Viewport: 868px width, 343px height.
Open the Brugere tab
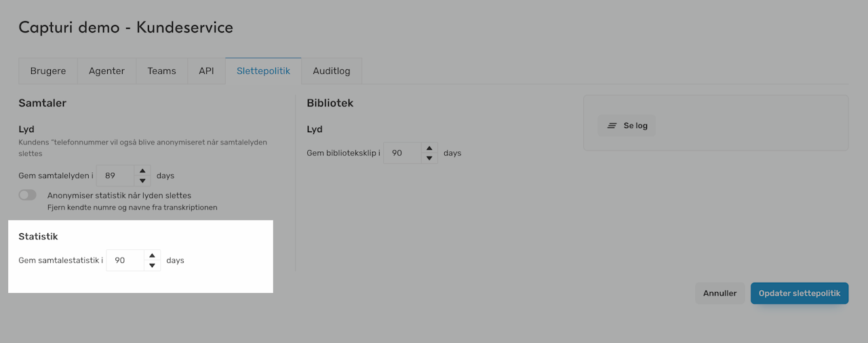48,71
